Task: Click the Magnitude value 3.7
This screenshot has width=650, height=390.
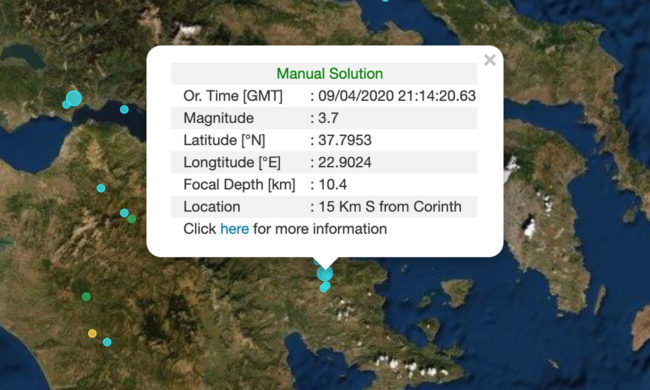Action: 328,118
